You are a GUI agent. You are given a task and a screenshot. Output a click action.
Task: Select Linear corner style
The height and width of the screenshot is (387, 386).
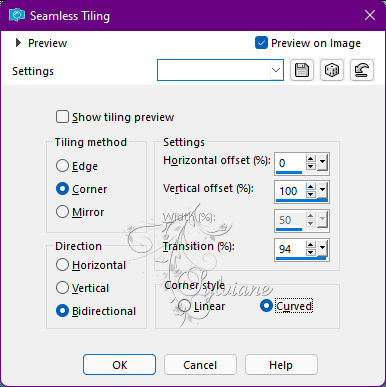click(x=184, y=306)
